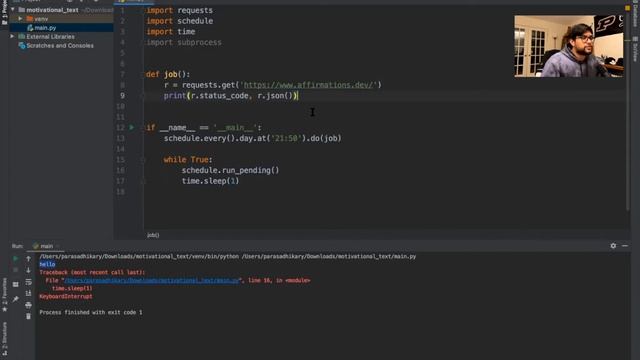Click 'time.sleep(1)' in editor line 17

point(210,181)
